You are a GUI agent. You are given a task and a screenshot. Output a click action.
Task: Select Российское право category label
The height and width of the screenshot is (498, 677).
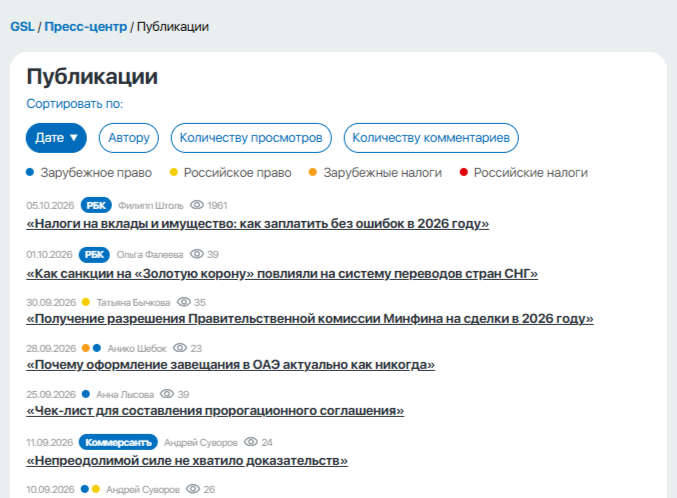237,173
